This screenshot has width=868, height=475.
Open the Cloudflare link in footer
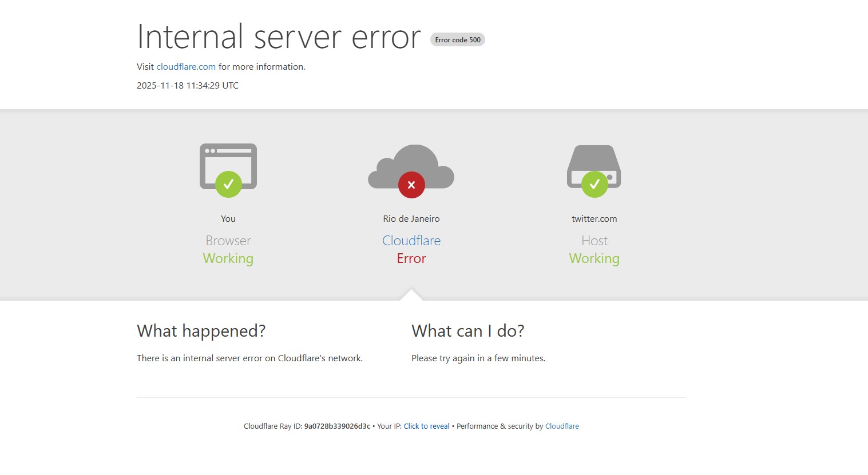click(x=562, y=426)
